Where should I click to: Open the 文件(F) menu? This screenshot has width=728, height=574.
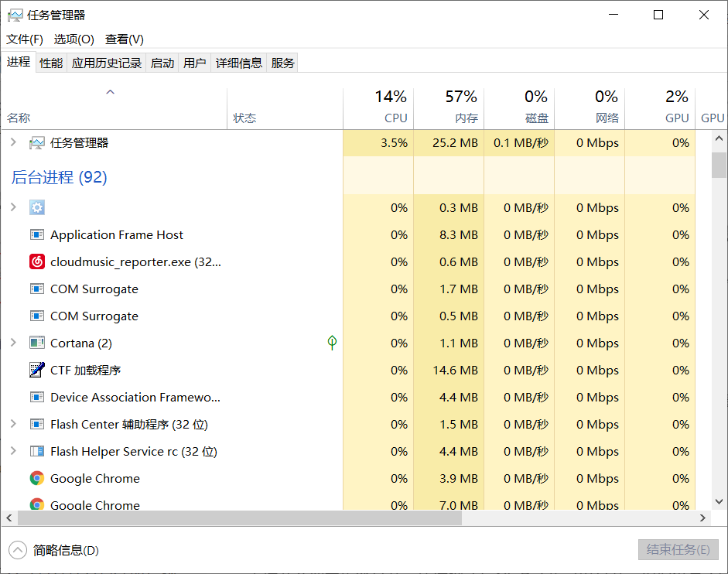(x=25, y=39)
